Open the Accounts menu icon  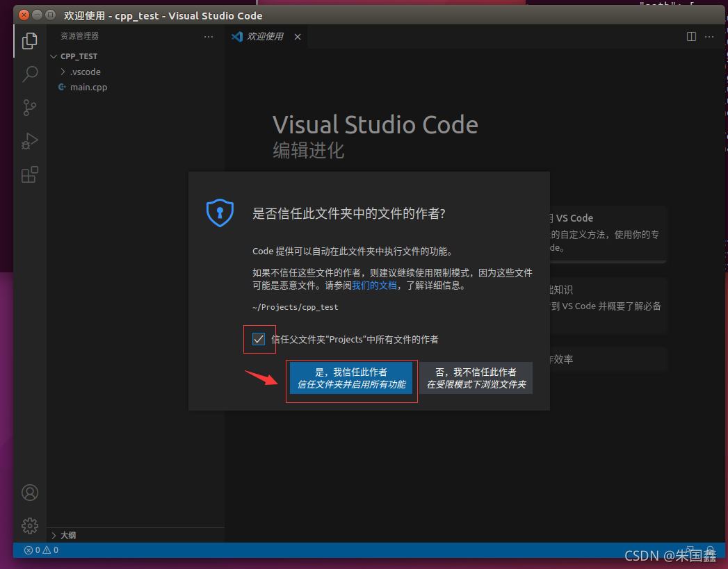click(x=30, y=493)
